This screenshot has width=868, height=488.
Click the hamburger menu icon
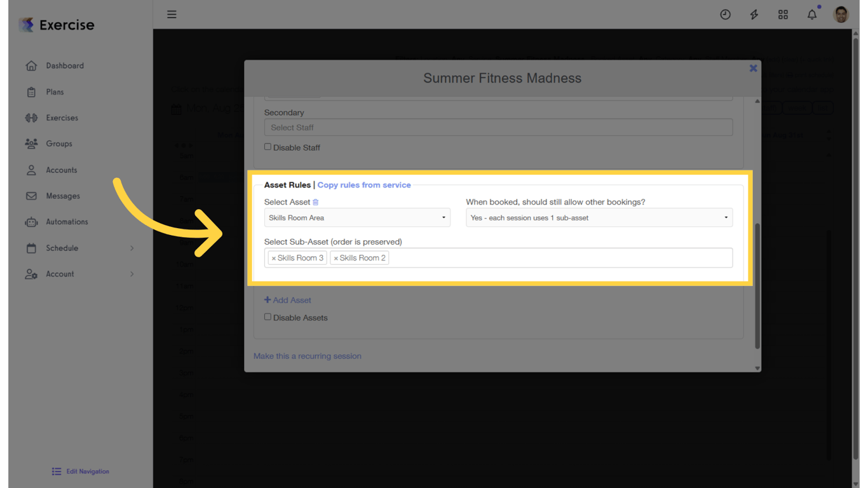pyautogui.click(x=172, y=15)
